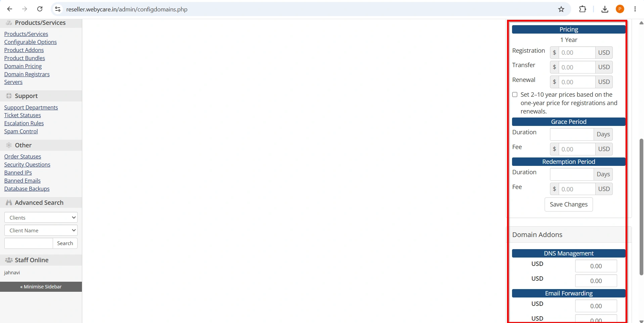This screenshot has width=644, height=323.
Task: Go back to the previous browser page
Action: pyautogui.click(x=10, y=9)
